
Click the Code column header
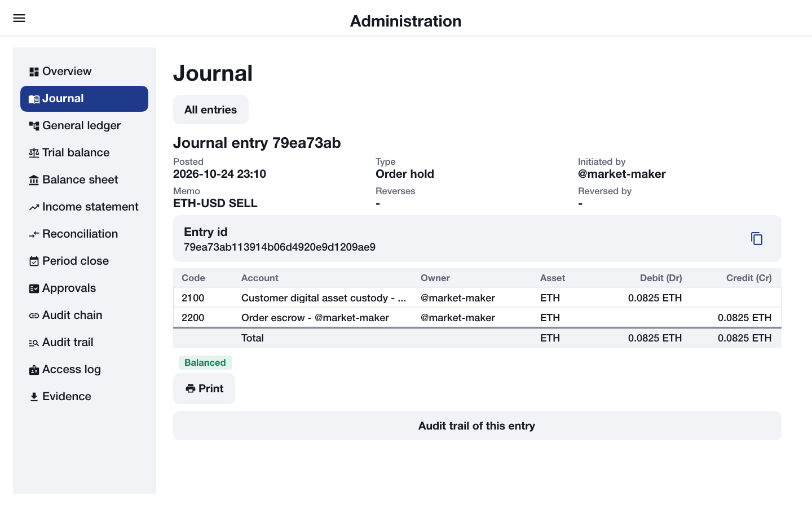[x=193, y=278]
